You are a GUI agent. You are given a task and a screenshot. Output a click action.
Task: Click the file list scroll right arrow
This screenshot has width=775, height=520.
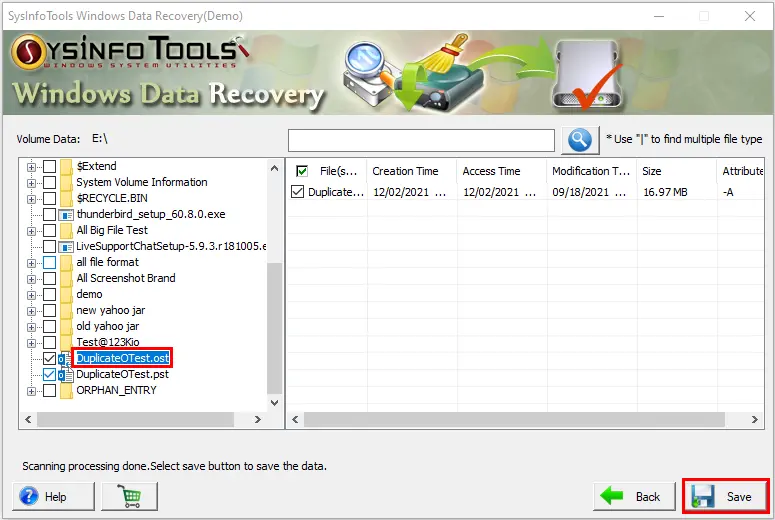click(x=755, y=420)
